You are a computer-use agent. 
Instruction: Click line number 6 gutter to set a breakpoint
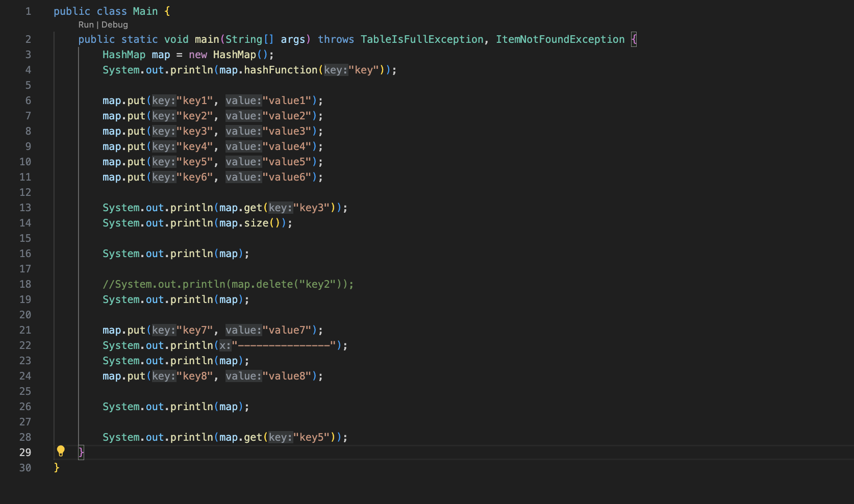(28, 100)
